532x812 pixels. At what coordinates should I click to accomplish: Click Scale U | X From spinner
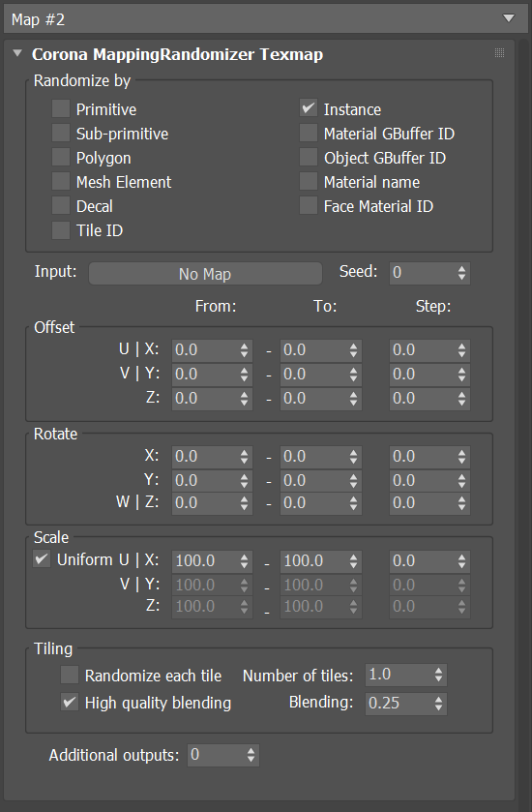pos(245,560)
